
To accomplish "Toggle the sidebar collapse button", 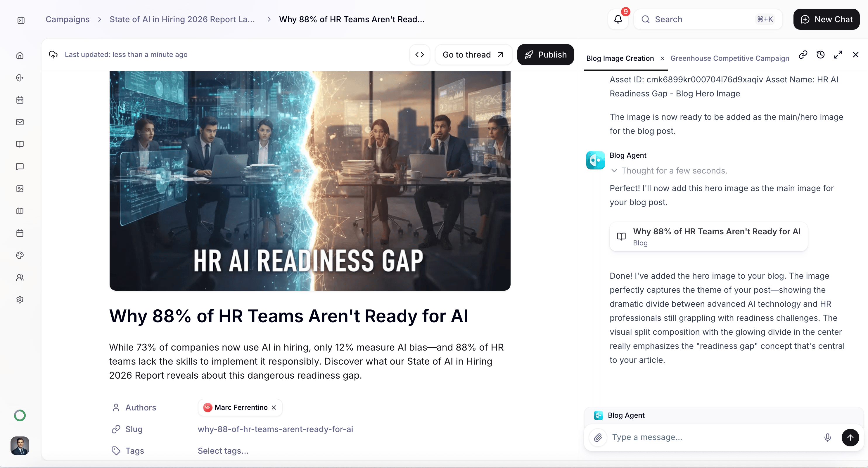I will pyautogui.click(x=21, y=20).
